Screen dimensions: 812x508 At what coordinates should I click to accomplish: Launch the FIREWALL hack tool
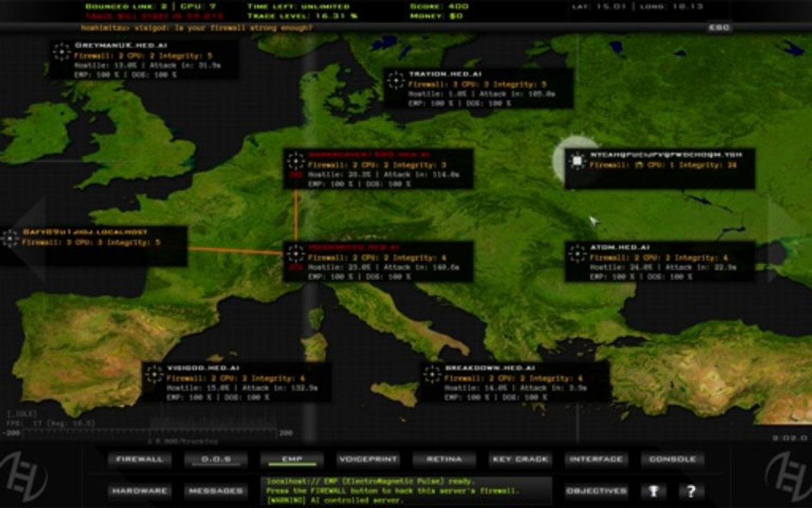click(140, 459)
